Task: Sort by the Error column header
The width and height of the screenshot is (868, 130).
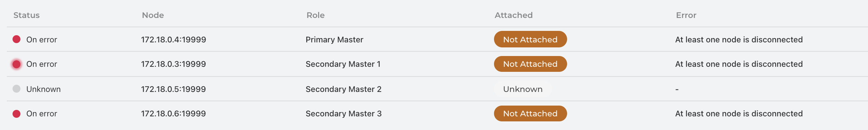Action: click(686, 15)
